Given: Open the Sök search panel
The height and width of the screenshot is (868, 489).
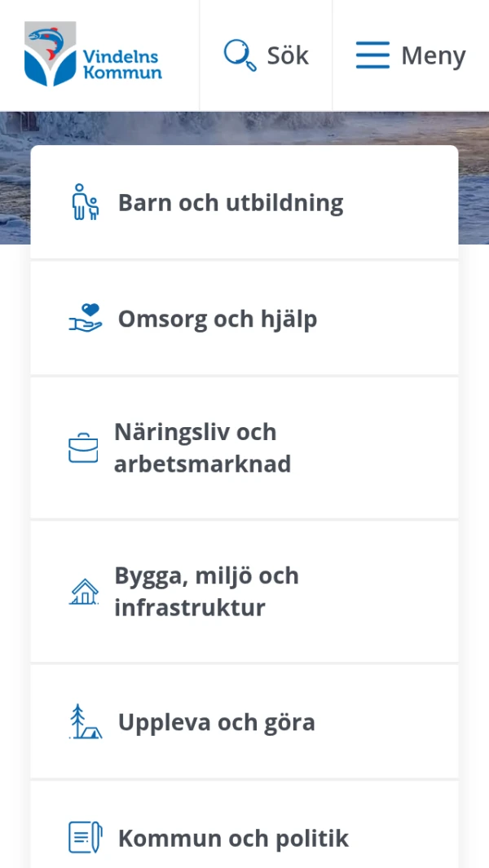Looking at the screenshot, I should coord(267,55).
